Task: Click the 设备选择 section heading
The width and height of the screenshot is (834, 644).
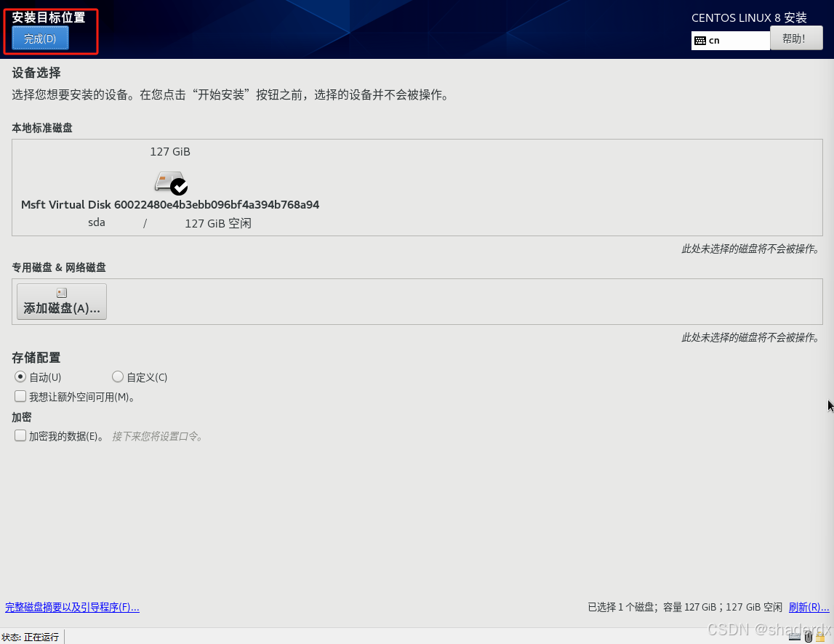Action: 36,73
